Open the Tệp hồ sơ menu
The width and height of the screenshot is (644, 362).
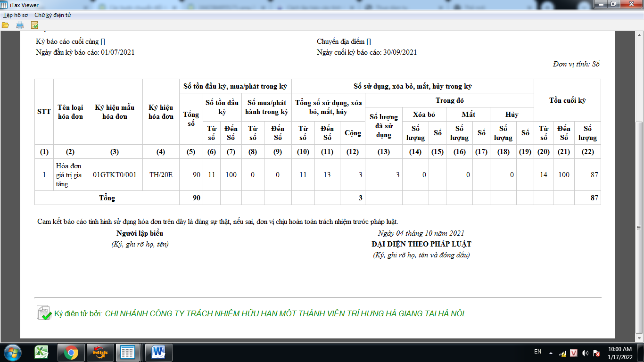pos(16,15)
